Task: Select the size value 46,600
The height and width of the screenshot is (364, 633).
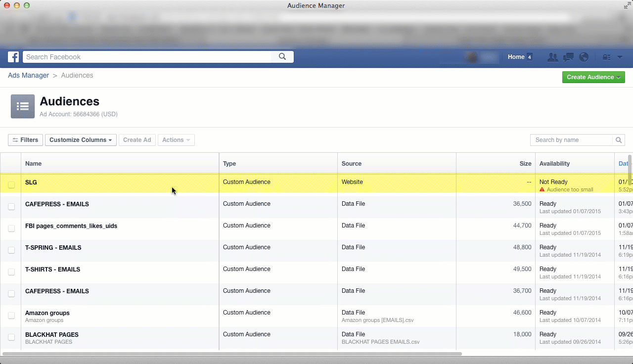Action: point(522,313)
